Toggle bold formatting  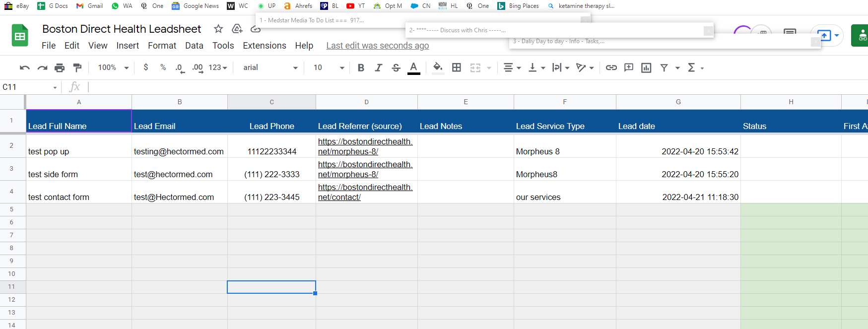pos(361,67)
